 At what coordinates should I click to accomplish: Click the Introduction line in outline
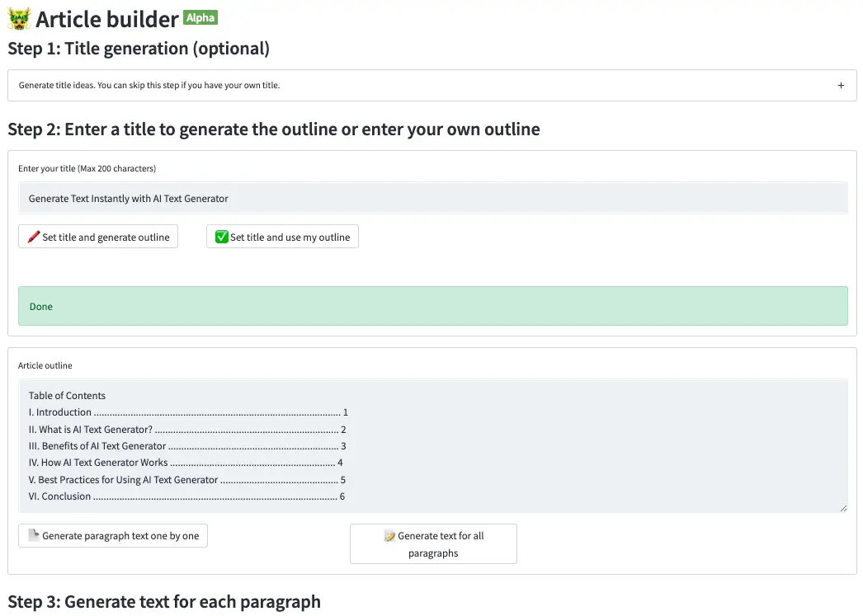point(188,412)
